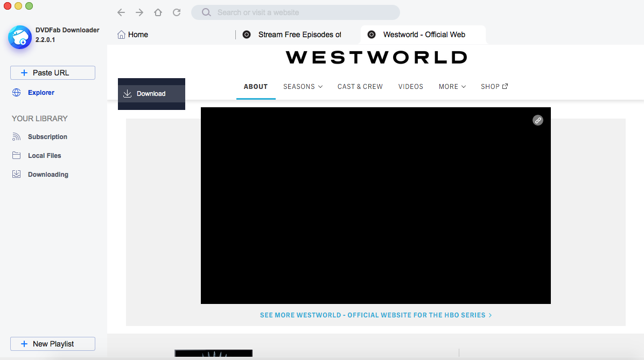The image size is (644, 360).
Task: Click the DVDFab Downloader logo
Action: tap(20, 37)
